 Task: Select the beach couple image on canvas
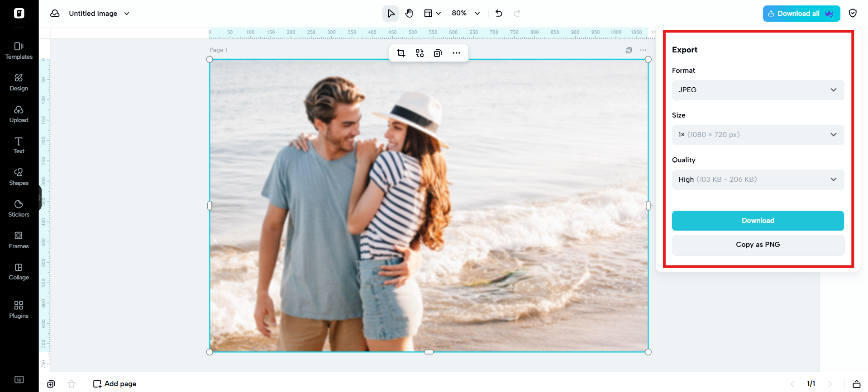point(429,206)
